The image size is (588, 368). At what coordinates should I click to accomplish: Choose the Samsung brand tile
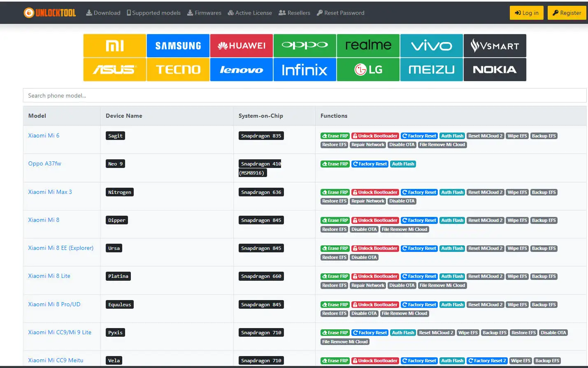pyautogui.click(x=178, y=46)
